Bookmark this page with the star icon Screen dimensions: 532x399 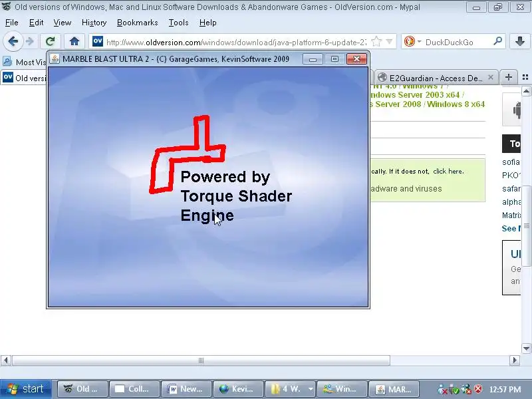pos(376,42)
